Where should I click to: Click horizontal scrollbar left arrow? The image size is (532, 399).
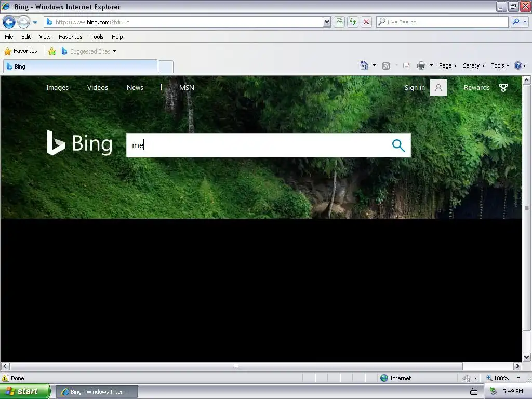(5, 366)
